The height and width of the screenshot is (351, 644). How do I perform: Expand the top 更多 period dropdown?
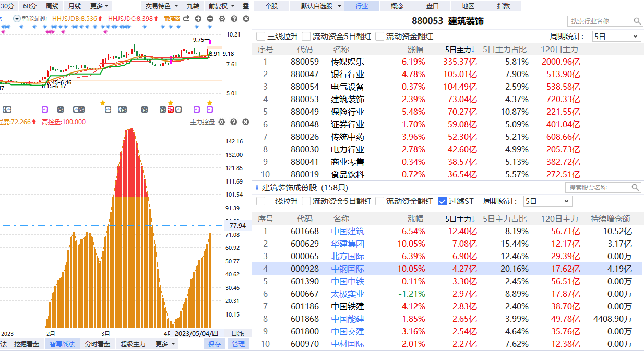pyautogui.click(x=100, y=6)
